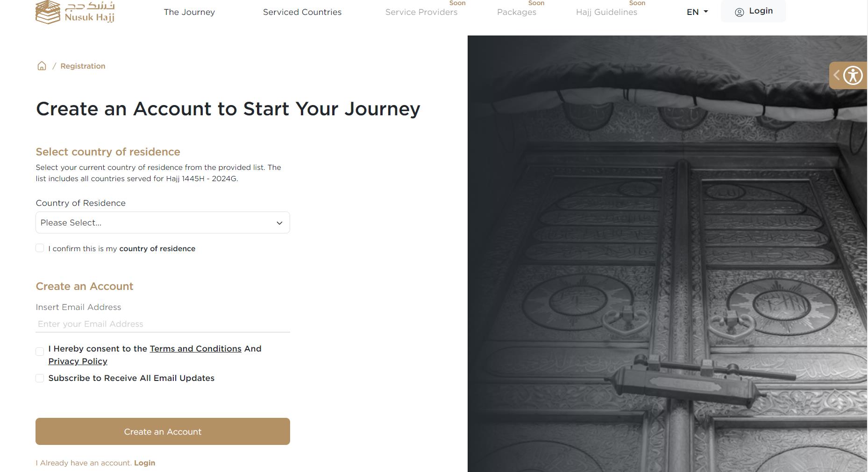Click the Nusuk Hajj logo
Screen dimensions: 868x472
[75, 12]
